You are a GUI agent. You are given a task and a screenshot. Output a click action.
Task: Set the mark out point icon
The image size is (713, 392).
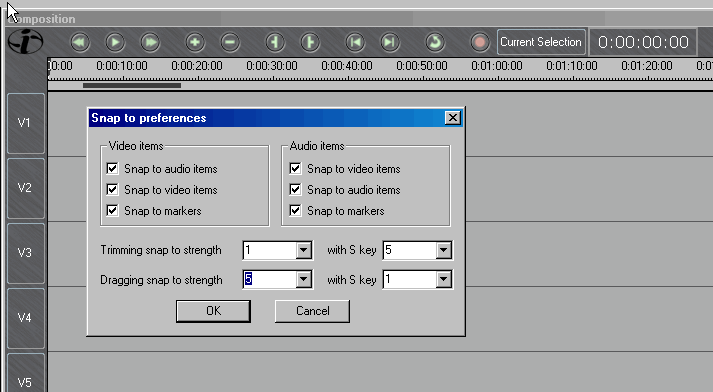pyautogui.click(x=310, y=42)
